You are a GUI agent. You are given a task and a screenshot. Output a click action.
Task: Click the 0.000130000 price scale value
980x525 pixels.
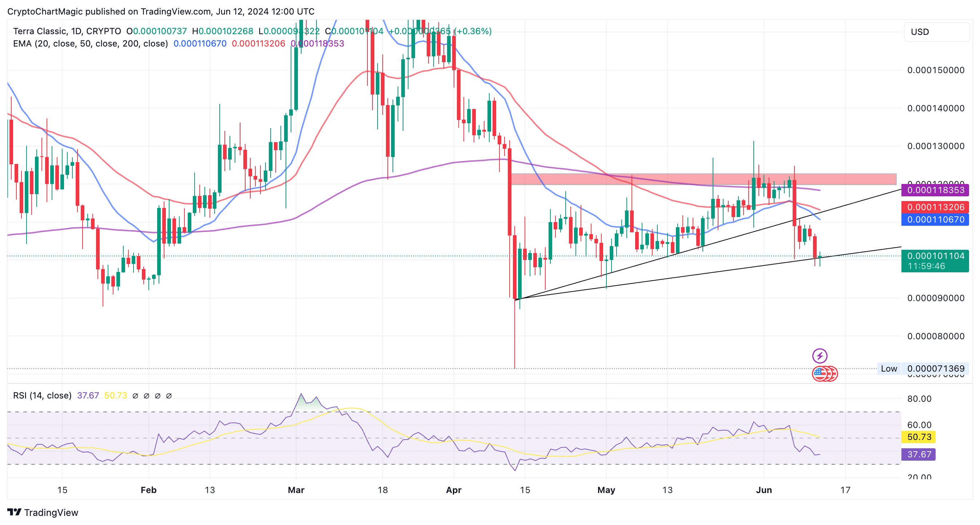(936, 146)
